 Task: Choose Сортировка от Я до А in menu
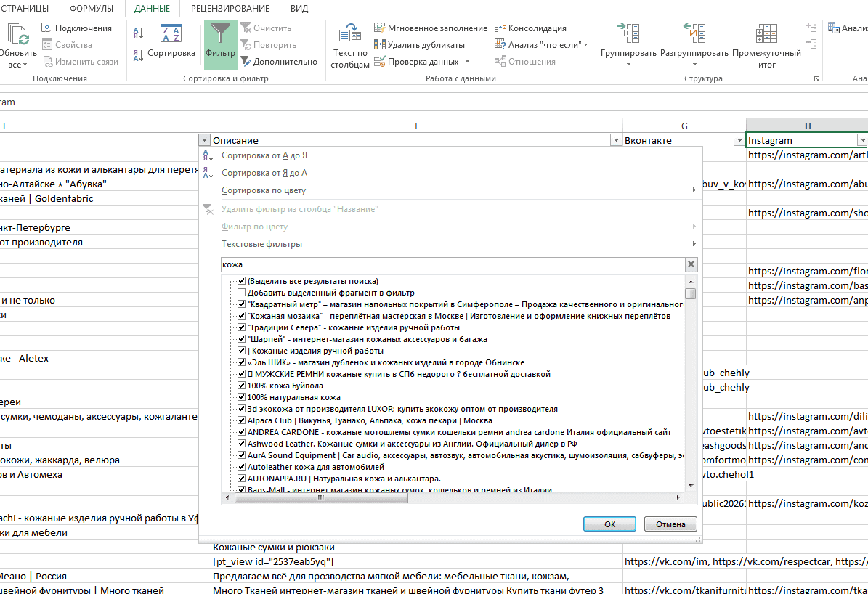tap(264, 173)
